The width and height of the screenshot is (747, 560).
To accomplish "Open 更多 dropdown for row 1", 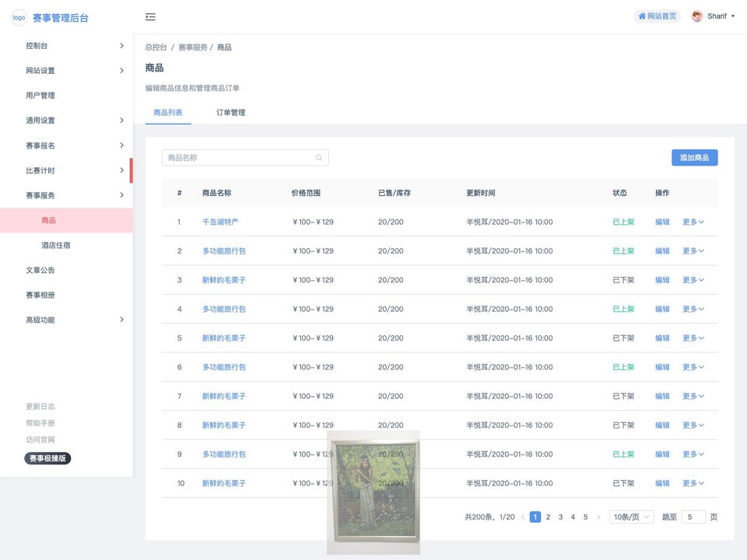I will click(693, 222).
